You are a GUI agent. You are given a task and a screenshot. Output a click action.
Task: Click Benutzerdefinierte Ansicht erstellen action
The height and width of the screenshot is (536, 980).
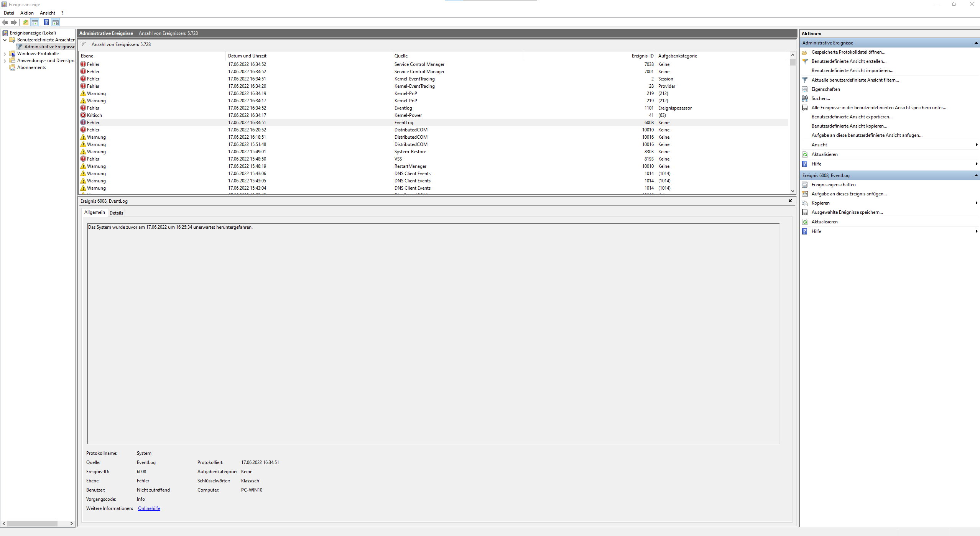[x=848, y=61]
